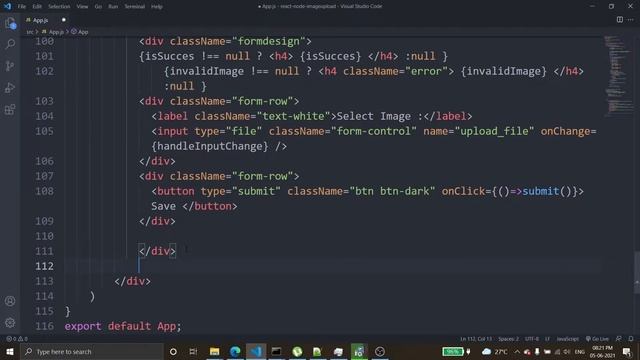
Task: Switch to VS Code taskbar icon
Action: pyautogui.click(x=256, y=351)
